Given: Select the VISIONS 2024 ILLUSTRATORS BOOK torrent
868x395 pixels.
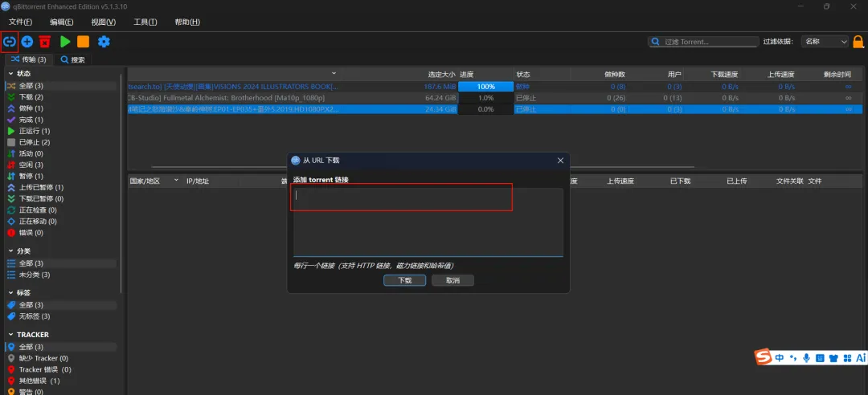Looking at the screenshot, I should [x=495, y=86].
